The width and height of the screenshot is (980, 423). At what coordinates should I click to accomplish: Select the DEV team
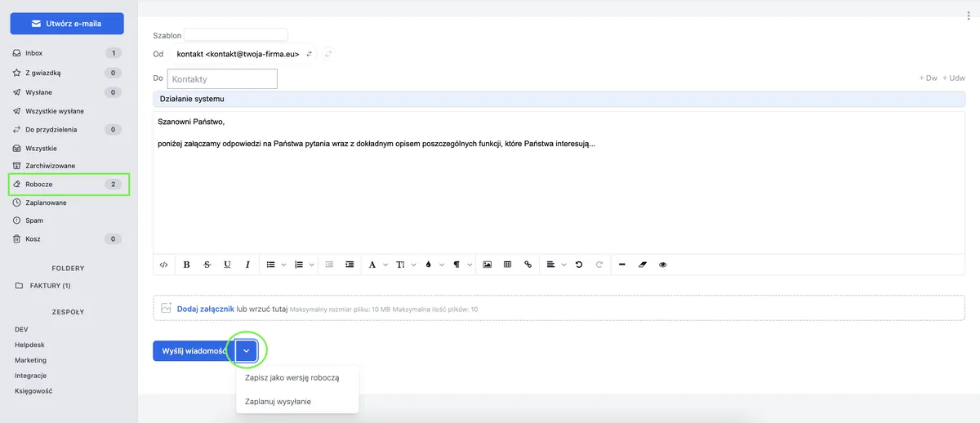21,329
